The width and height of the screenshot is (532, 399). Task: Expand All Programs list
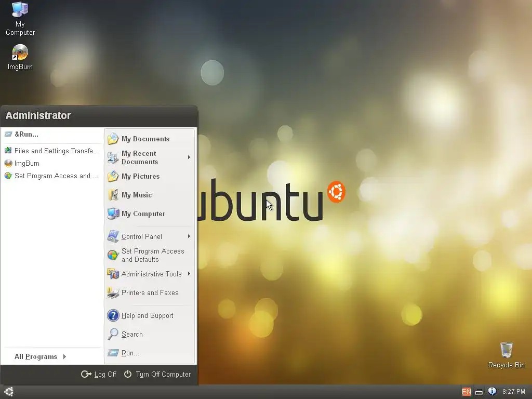point(41,356)
